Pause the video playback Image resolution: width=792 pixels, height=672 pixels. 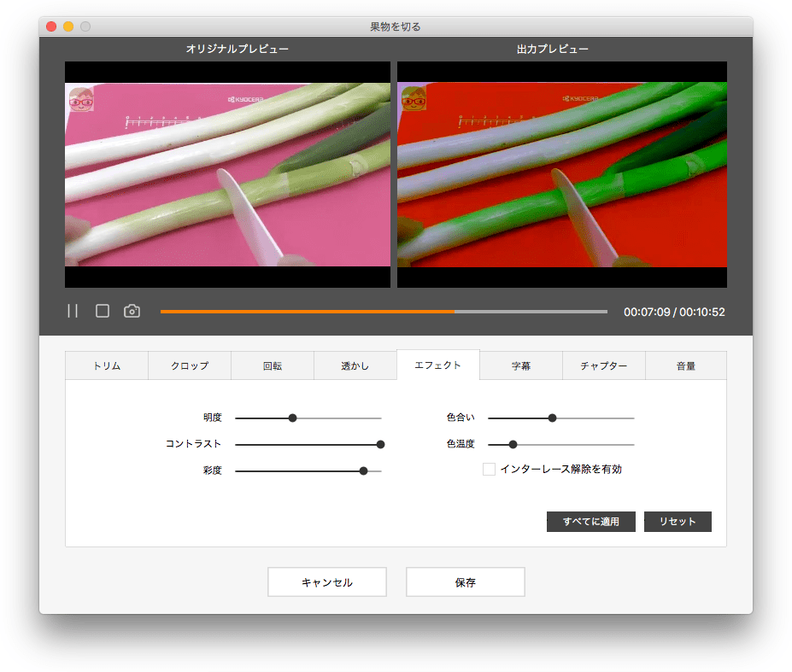[x=73, y=312]
